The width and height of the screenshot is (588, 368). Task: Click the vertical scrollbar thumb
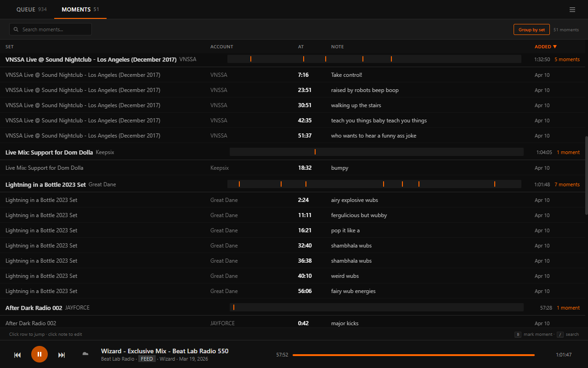pyautogui.click(x=586, y=175)
